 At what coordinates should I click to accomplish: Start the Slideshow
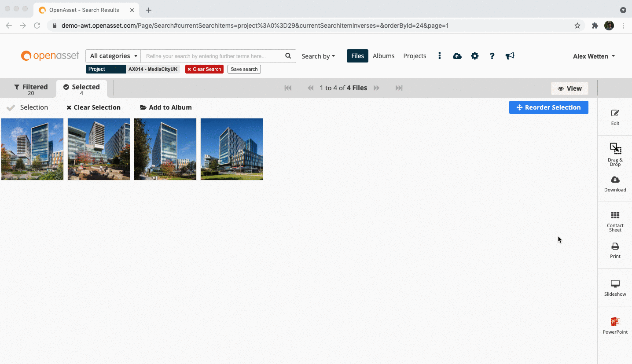click(x=615, y=288)
